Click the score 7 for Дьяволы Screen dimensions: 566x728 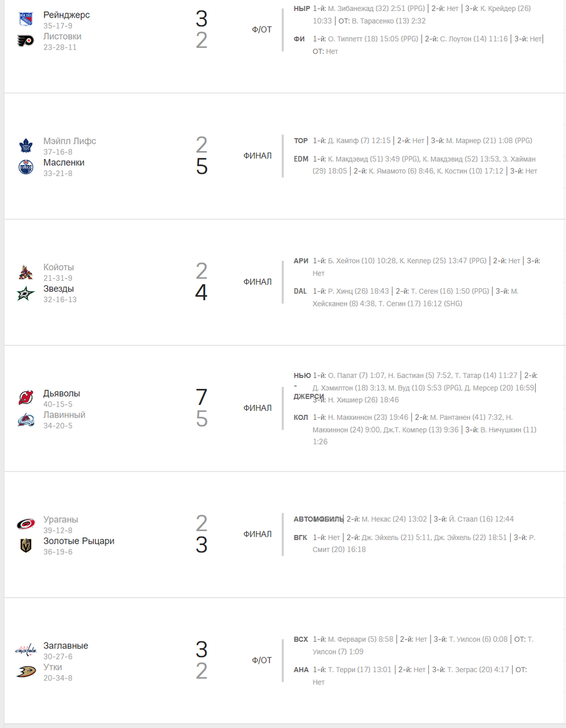tap(201, 397)
